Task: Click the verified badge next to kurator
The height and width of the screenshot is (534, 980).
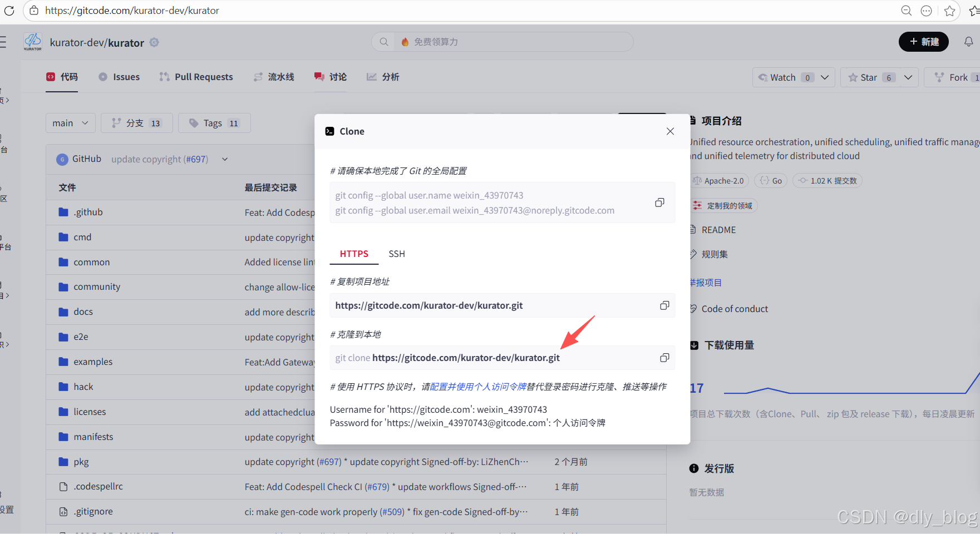Action: coord(154,42)
